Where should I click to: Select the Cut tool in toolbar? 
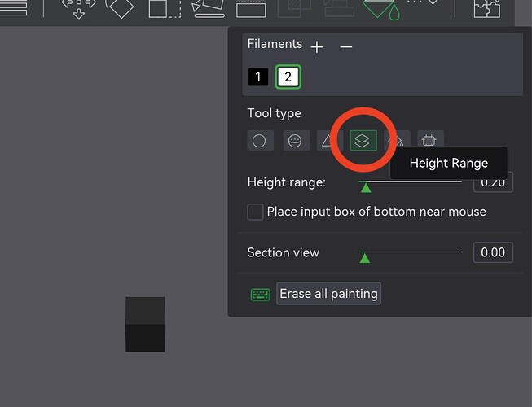click(251, 8)
